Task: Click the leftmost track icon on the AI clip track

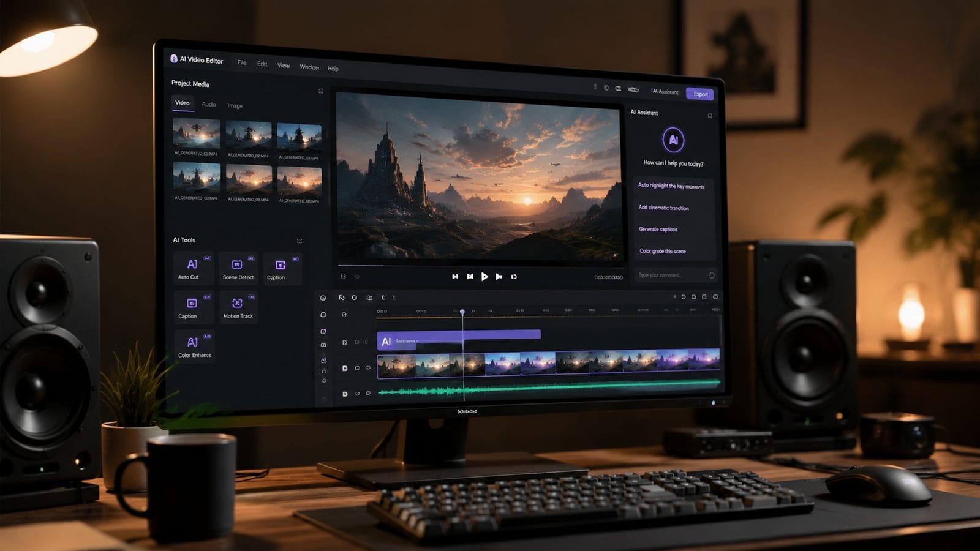Action: click(345, 343)
